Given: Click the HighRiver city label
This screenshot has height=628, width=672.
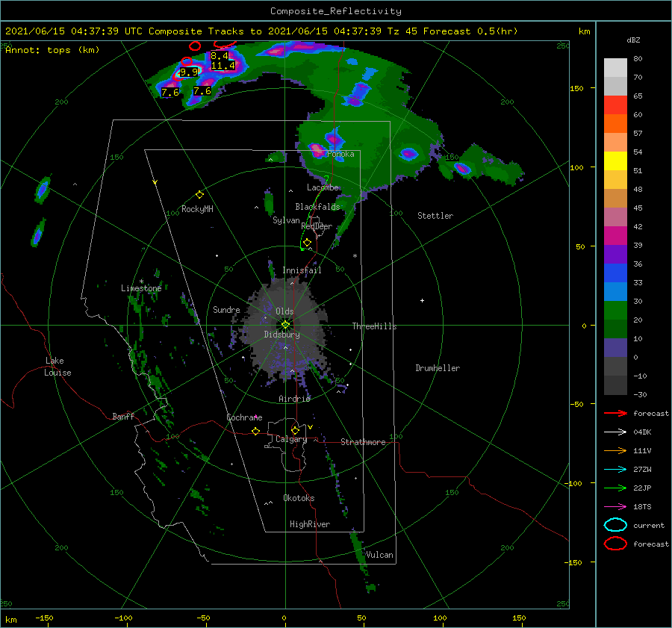Looking at the screenshot, I should (310, 524).
